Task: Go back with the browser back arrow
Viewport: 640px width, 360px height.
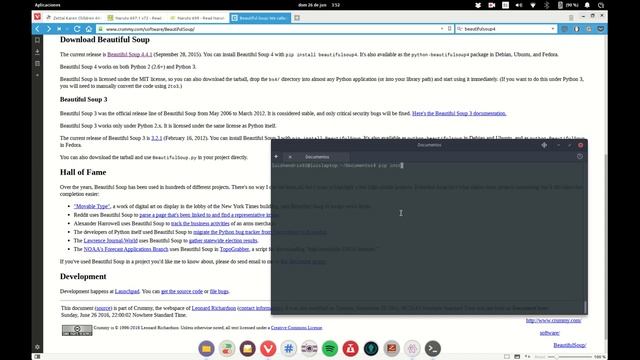Action: [x=38, y=29]
